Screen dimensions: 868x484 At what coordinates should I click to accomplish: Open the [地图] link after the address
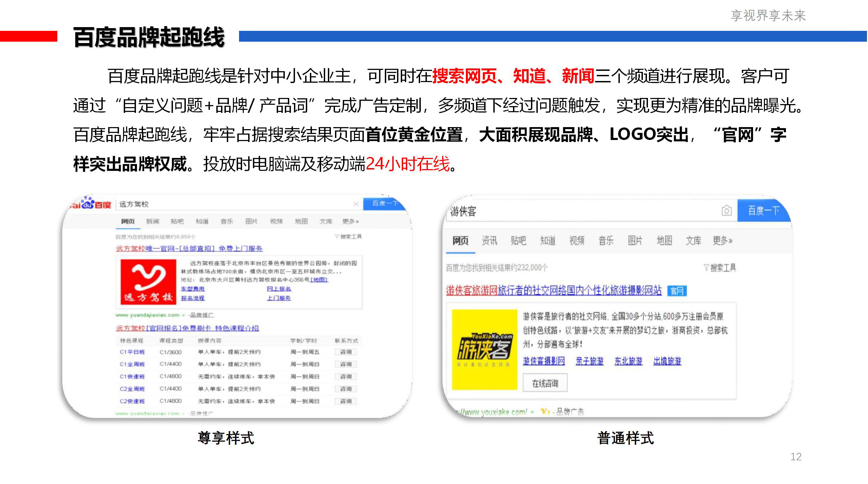[x=319, y=280]
